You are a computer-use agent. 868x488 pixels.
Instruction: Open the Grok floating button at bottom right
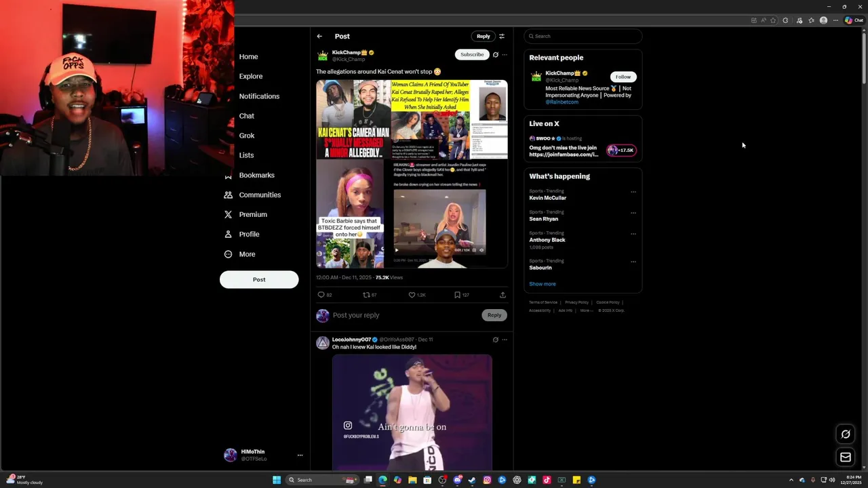pos(846,434)
